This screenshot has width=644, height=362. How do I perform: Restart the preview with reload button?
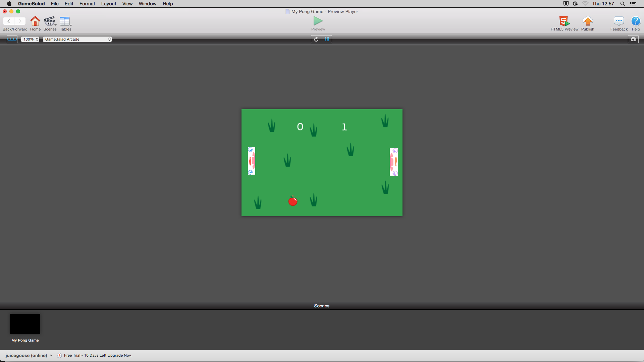point(316,39)
